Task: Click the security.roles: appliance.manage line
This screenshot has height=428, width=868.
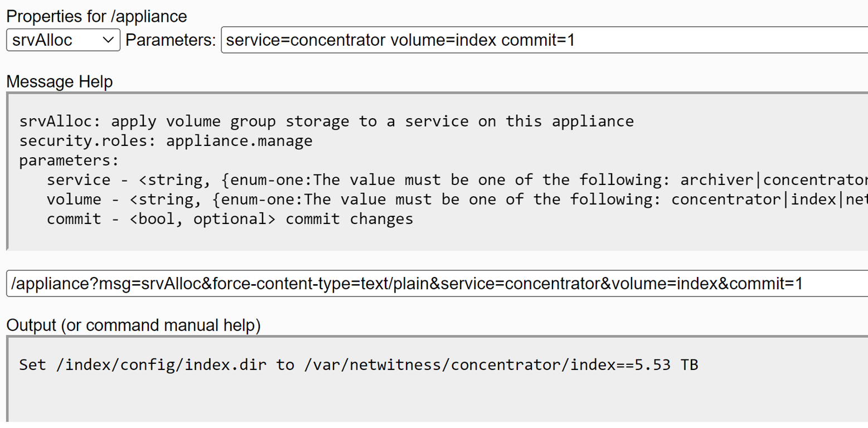Action: 166,140
